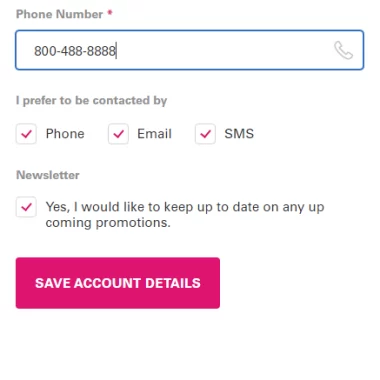Click the "Newsletter" section heading
The image size is (380, 380).
pos(48,175)
